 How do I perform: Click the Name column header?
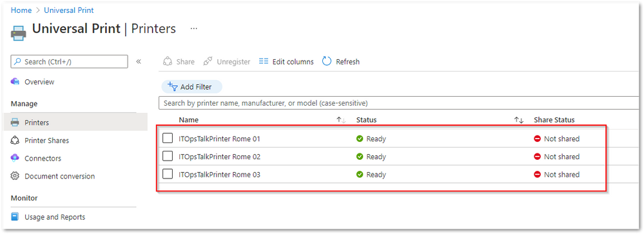click(x=188, y=120)
